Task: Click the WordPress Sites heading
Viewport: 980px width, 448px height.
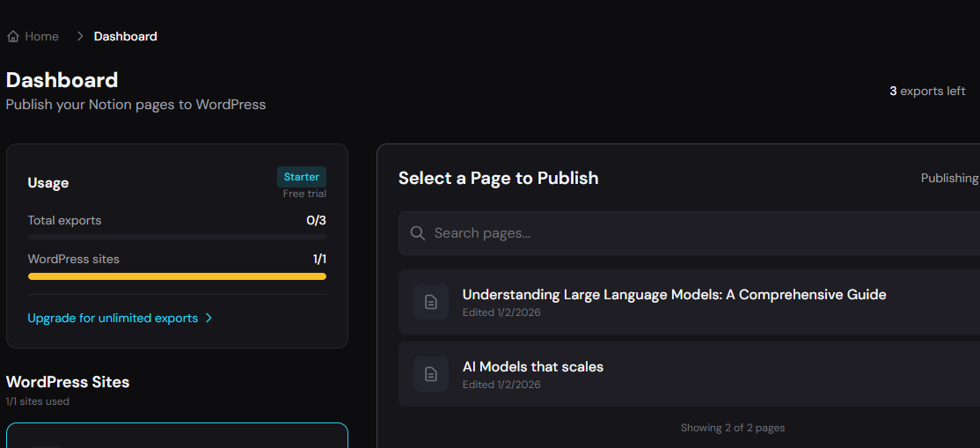Action: (68, 382)
